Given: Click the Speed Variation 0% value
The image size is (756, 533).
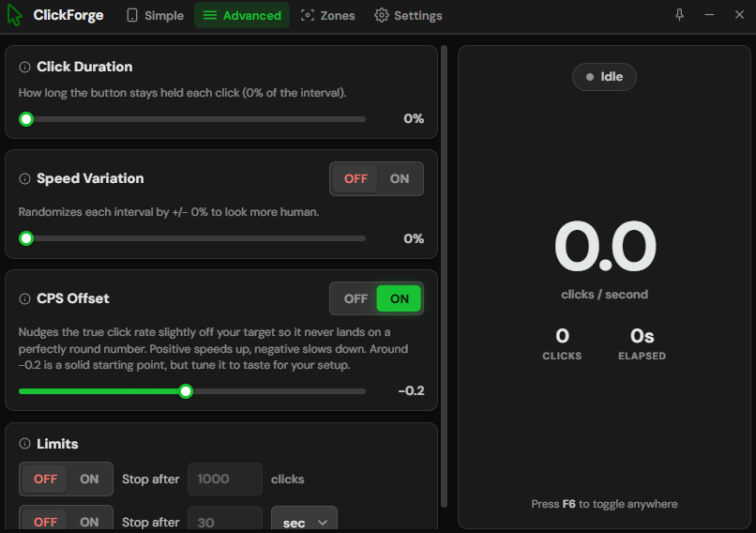Looking at the screenshot, I should click(x=414, y=238).
